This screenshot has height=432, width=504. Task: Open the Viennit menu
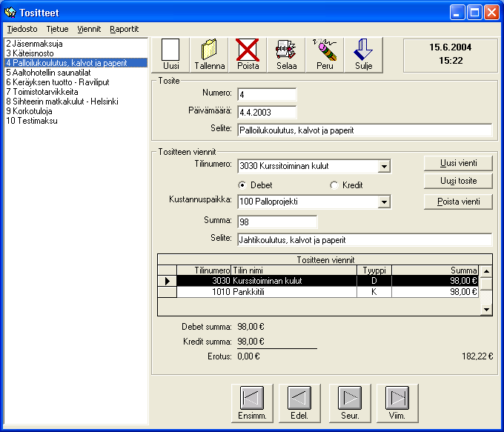coord(89,29)
